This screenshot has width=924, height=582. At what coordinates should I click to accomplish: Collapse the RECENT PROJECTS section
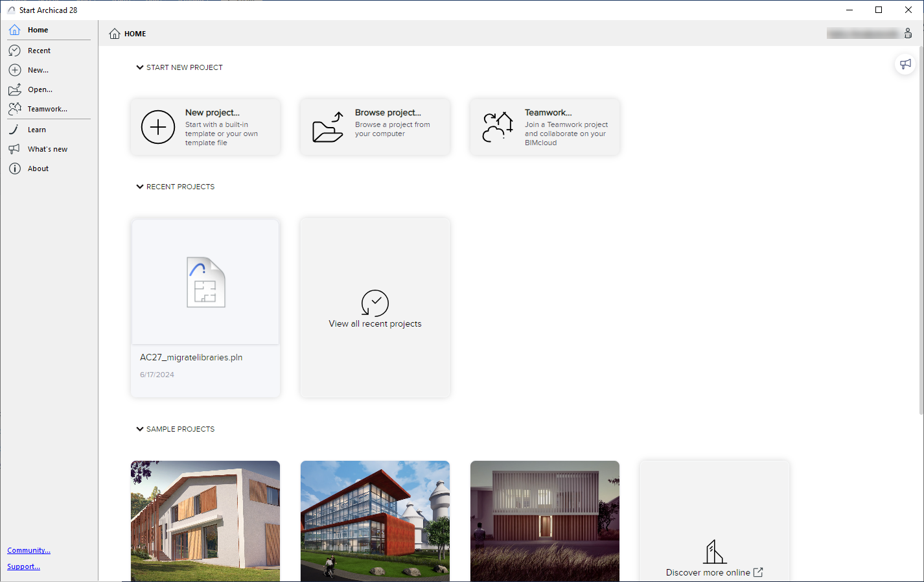click(x=139, y=187)
